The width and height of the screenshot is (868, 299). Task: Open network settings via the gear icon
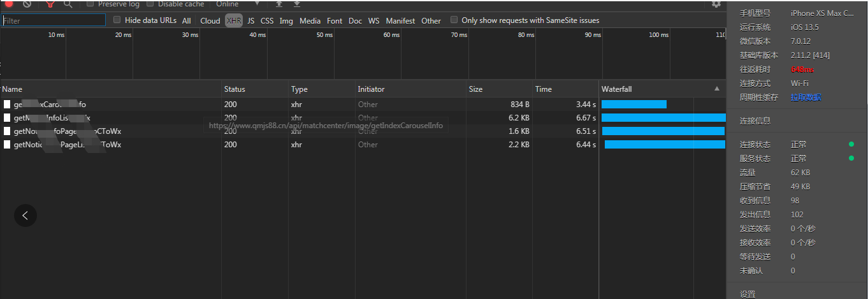tap(716, 4)
